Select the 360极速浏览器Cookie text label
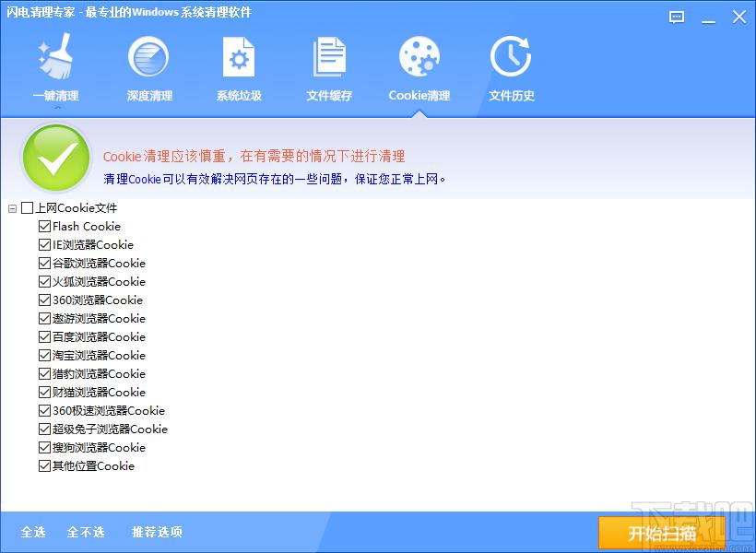Image resolution: width=756 pixels, height=553 pixels. coord(109,411)
